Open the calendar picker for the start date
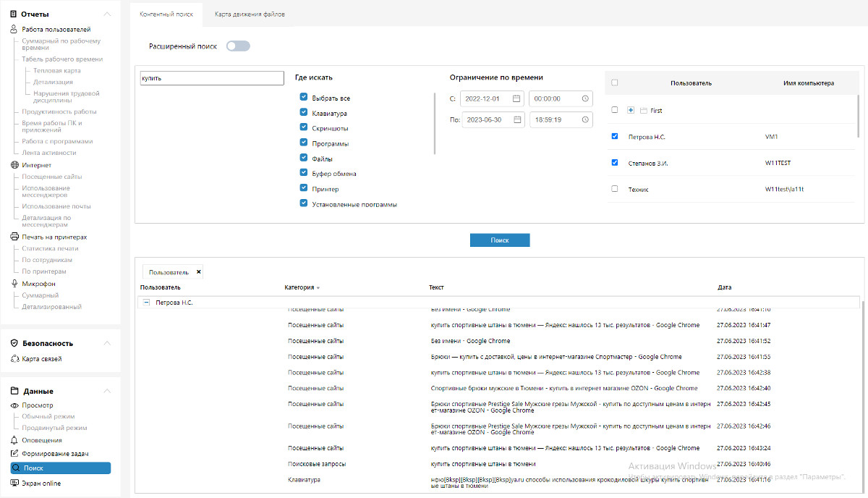The image size is (868, 498). click(x=516, y=98)
